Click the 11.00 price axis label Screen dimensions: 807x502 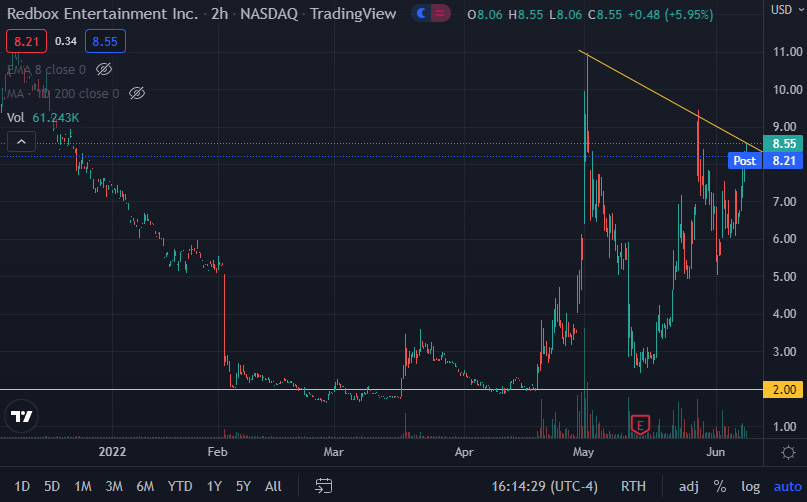click(x=787, y=51)
